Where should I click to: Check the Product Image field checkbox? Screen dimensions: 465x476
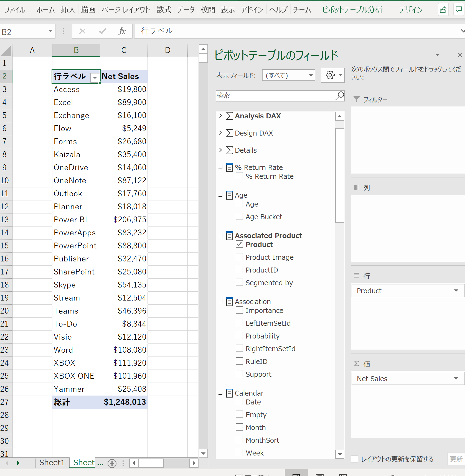[x=239, y=257]
